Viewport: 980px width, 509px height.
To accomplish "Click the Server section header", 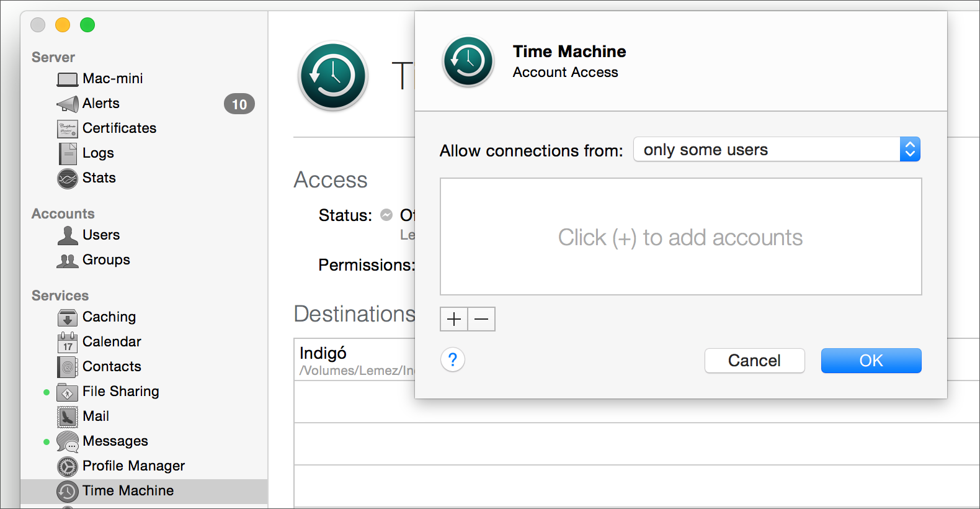I will coord(53,58).
